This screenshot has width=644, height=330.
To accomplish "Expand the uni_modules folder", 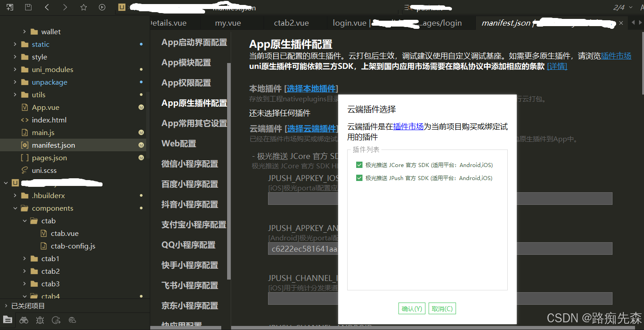I will pyautogui.click(x=15, y=69).
